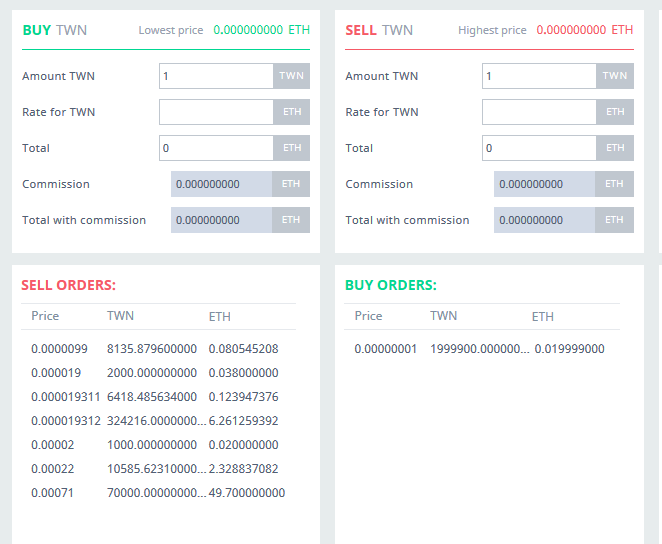662x544 pixels.
Task: Click ETH value 6.261259392 in sell orders
Action: click(244, 421)
